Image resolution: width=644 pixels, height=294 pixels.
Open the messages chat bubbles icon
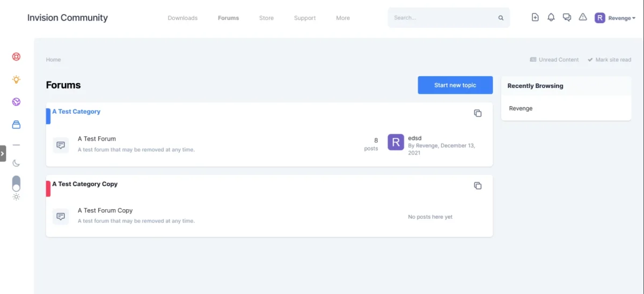click(x=567, y=17)
